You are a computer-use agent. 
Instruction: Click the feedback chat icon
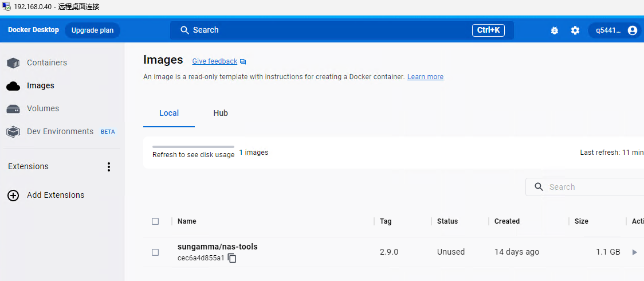tap(243, 61)
